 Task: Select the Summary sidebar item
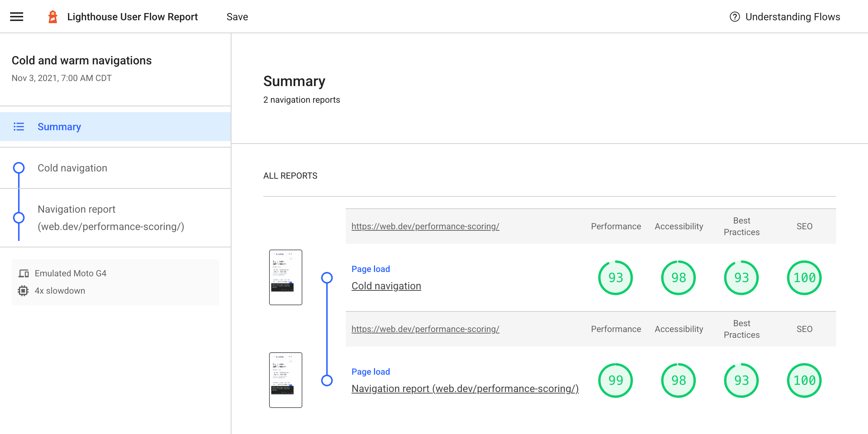59,126
